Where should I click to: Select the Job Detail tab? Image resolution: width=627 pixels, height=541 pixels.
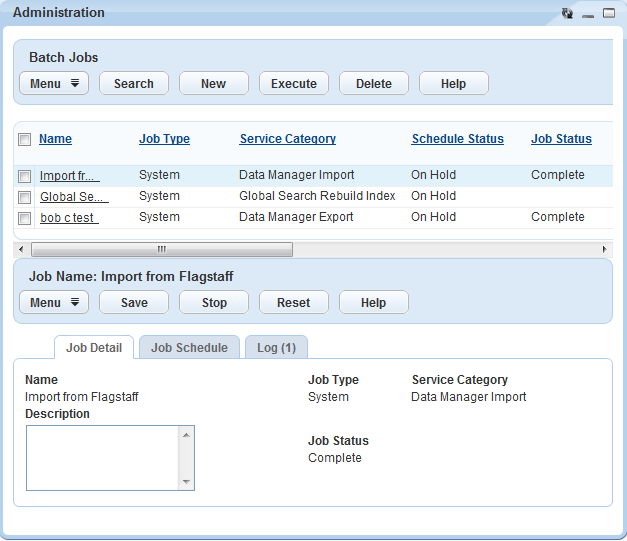pyautogui.click(x=94, y=348)
